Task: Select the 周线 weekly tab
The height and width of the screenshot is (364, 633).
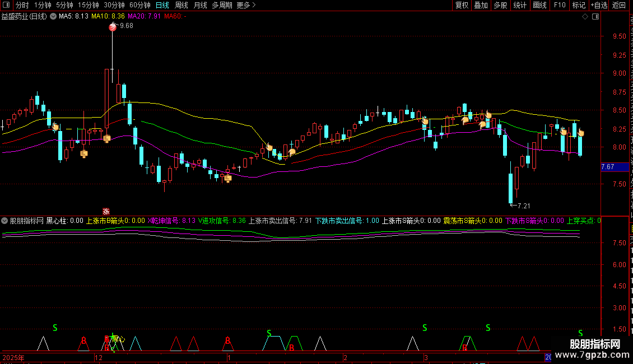Action: coord(181,5)
